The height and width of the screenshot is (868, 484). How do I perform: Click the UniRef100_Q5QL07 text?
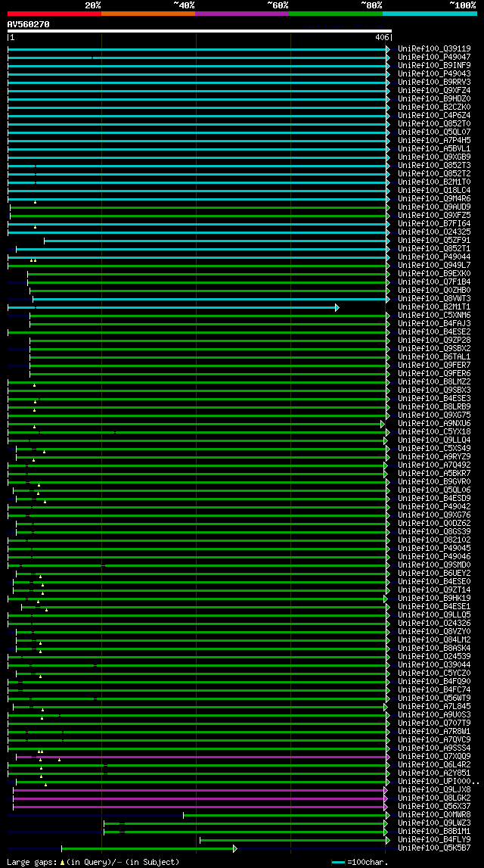point(434,132)
